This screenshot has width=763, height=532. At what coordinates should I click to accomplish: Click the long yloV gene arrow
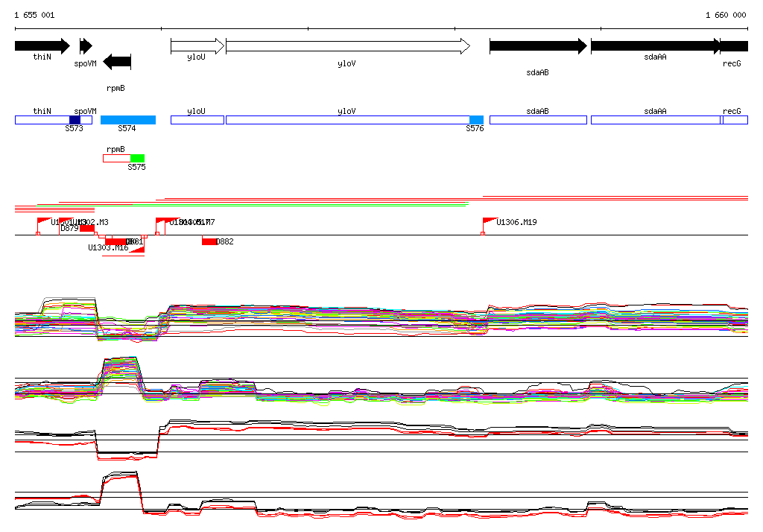coord(347,46)
